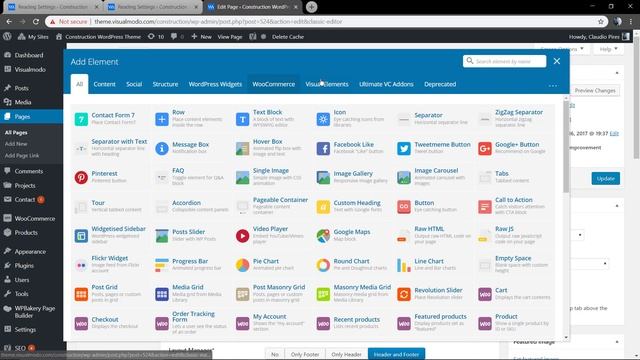The image size is (640, 360).
Task: Select the Post Grid element icon
Action: (x=81, y=294)
